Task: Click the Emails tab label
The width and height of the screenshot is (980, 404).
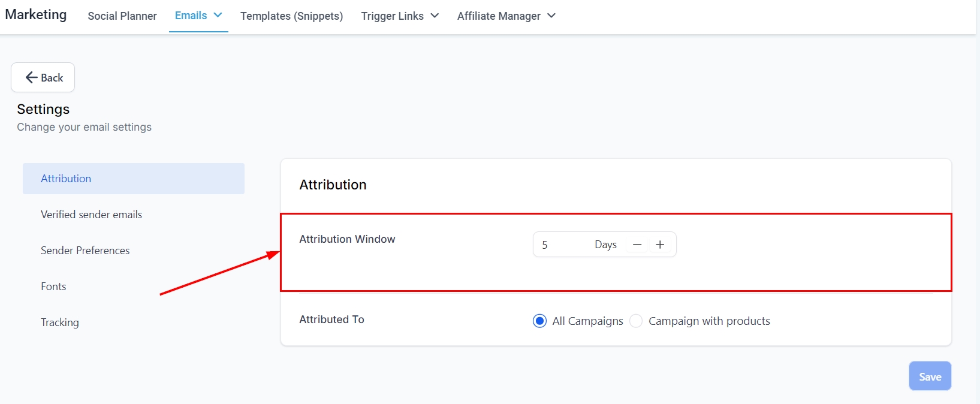Action: point(191,16)
